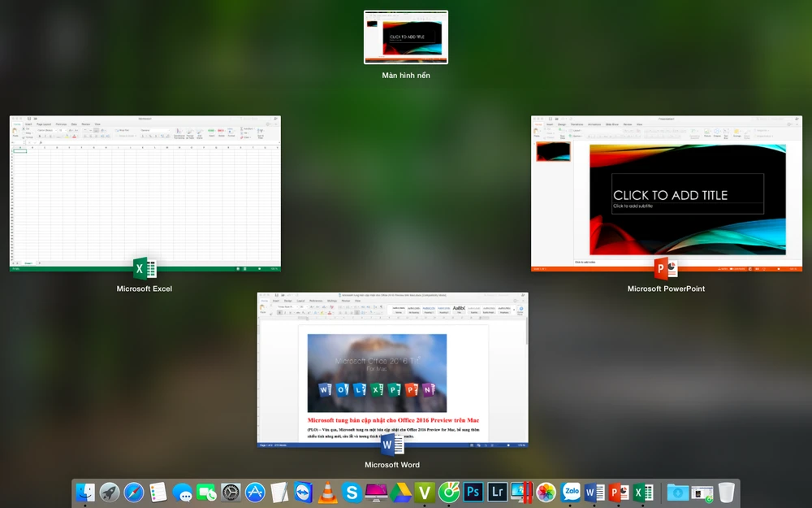Open the Layout dropdown in PowerPoint ribbon
The width and height of the screenshot is (812, 508).
577,131
